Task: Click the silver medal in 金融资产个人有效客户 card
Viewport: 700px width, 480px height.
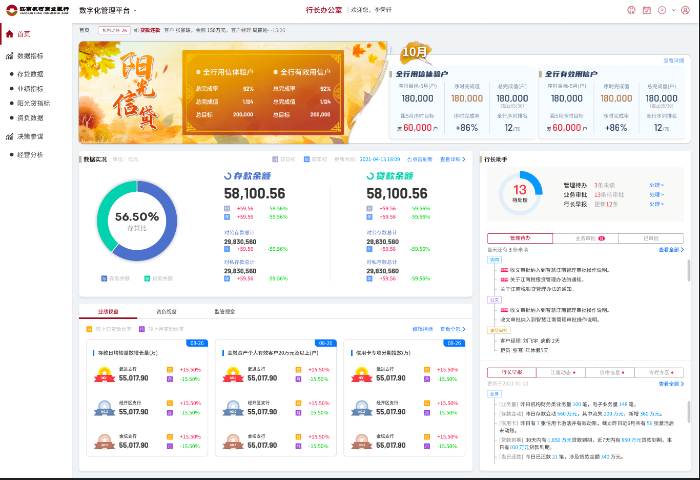Action: (233, 408)
